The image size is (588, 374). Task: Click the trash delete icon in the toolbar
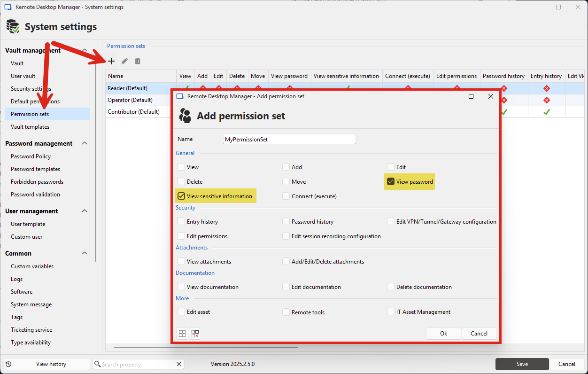138,61
